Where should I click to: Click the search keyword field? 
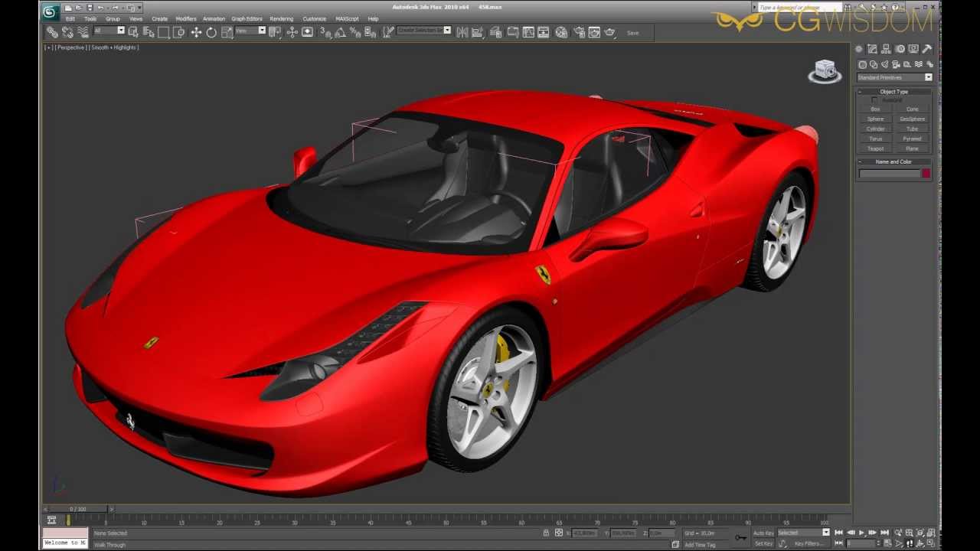(x=799, y=8)
